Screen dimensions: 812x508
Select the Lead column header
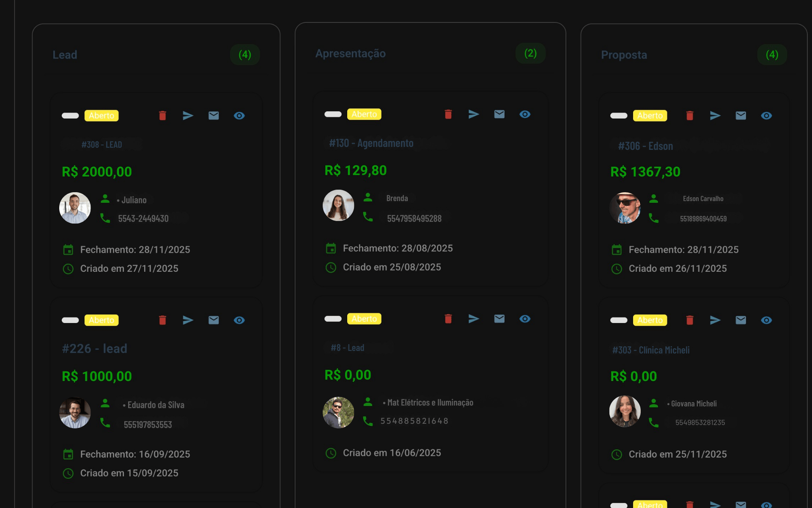click(65, 54)
